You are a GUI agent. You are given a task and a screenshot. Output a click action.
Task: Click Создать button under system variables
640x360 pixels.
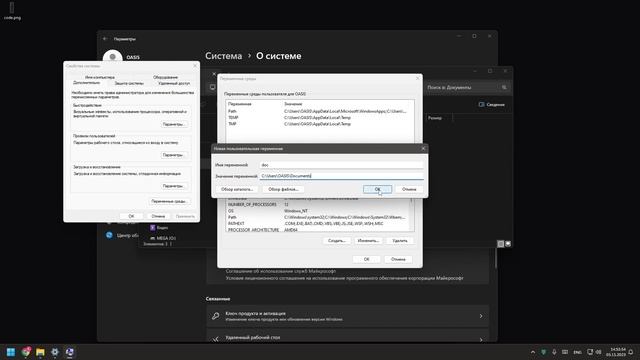click(x=337, y=241)
